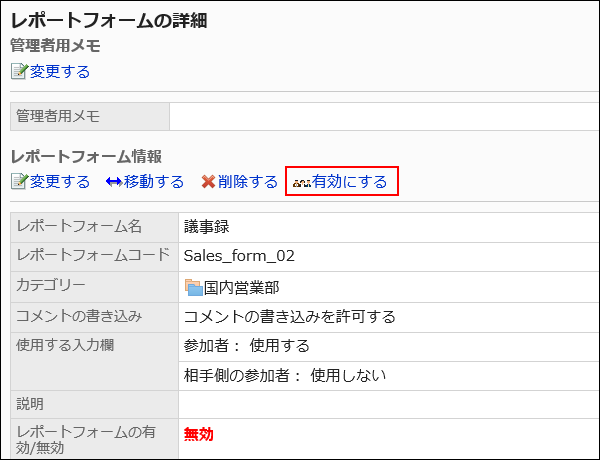The height and width of the screenshot is (460, 600).
Task: Click the red X 削除する icon
Action: point(208,182)
